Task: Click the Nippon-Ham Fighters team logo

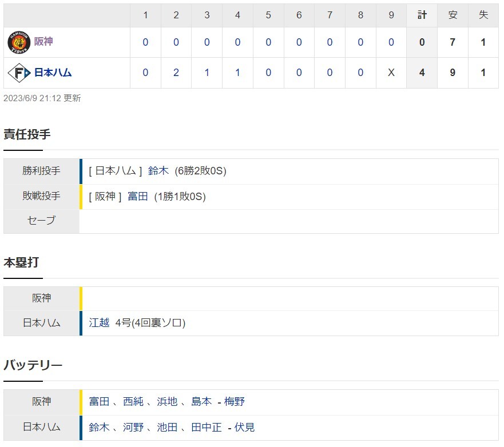Action: (x=19, y=73)
